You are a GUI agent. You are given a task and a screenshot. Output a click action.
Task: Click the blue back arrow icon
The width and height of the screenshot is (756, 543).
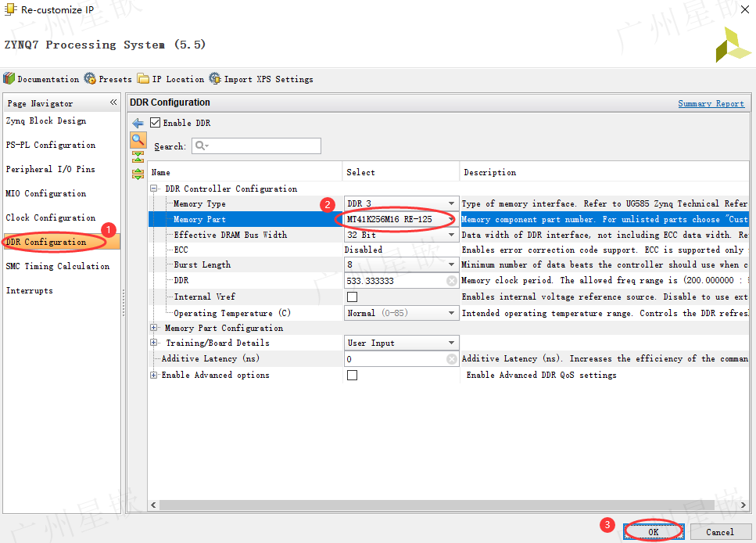tap(138, 123)
